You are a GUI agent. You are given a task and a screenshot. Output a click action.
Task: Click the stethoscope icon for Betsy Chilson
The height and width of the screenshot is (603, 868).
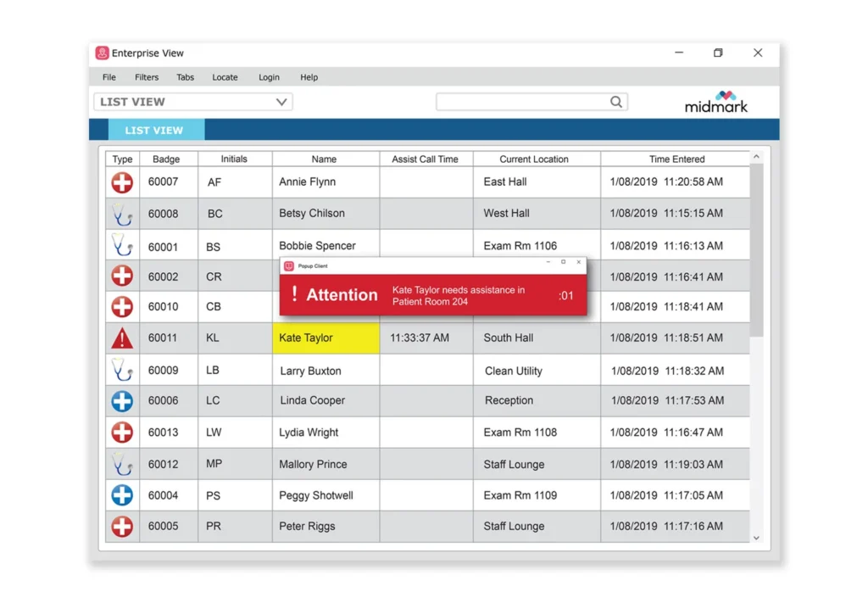122,214
